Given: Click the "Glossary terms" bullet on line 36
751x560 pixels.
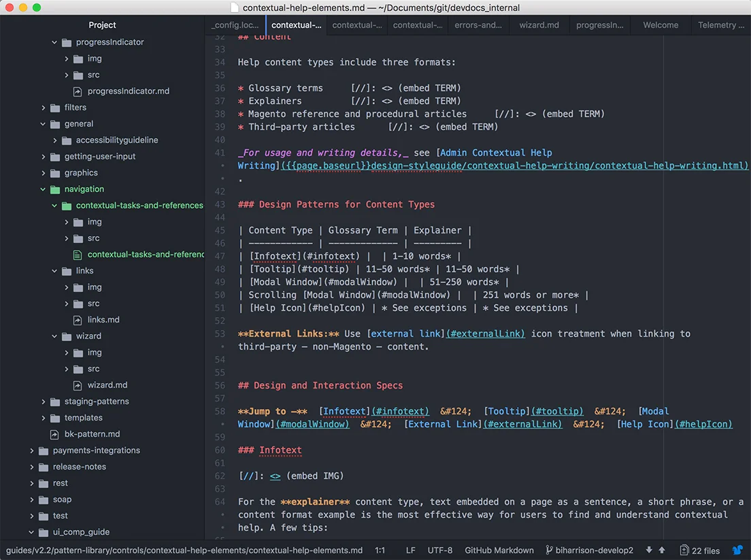Looking at the screenshot, I should coord(286,88).
